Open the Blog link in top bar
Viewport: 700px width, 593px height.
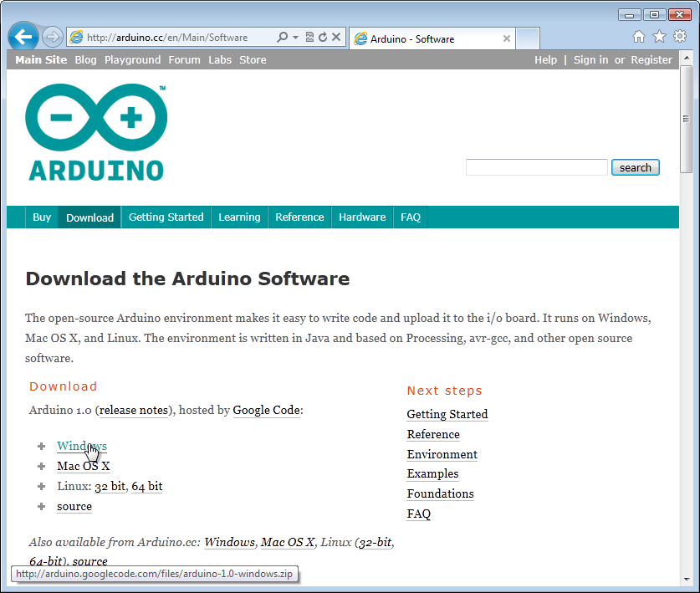click(85, 60)
